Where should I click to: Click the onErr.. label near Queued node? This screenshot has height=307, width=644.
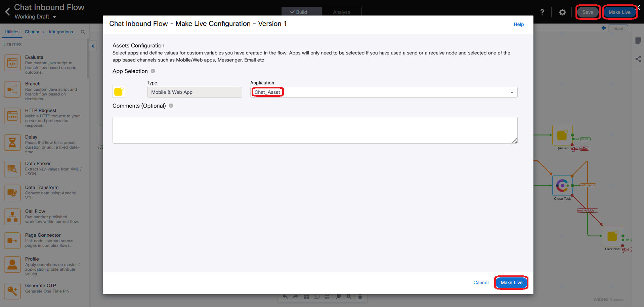[x=584, y=148]
